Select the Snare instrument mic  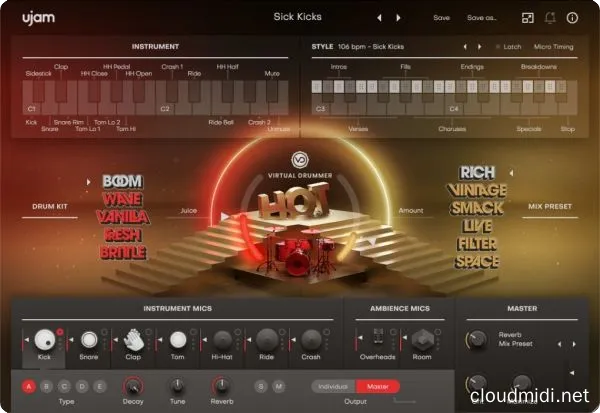point(88,340)
